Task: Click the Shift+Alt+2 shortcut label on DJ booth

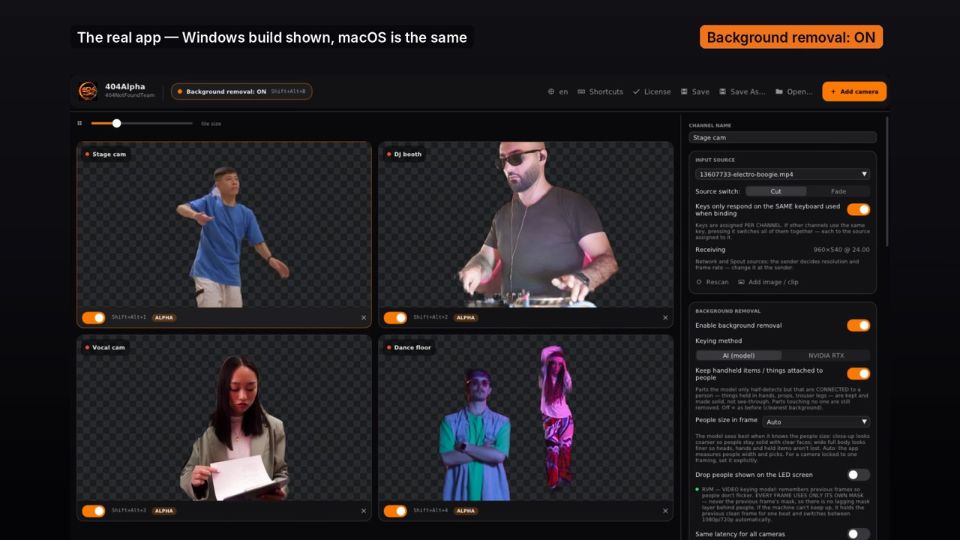Action: coord(430,317)
